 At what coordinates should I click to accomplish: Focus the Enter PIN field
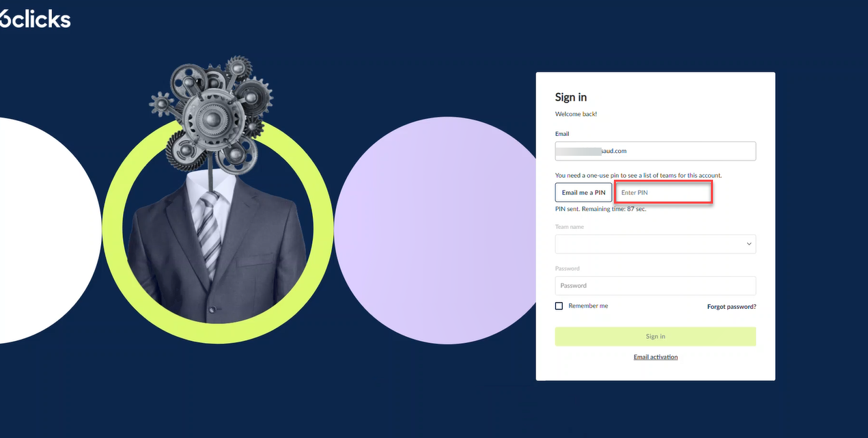(664, 193)
